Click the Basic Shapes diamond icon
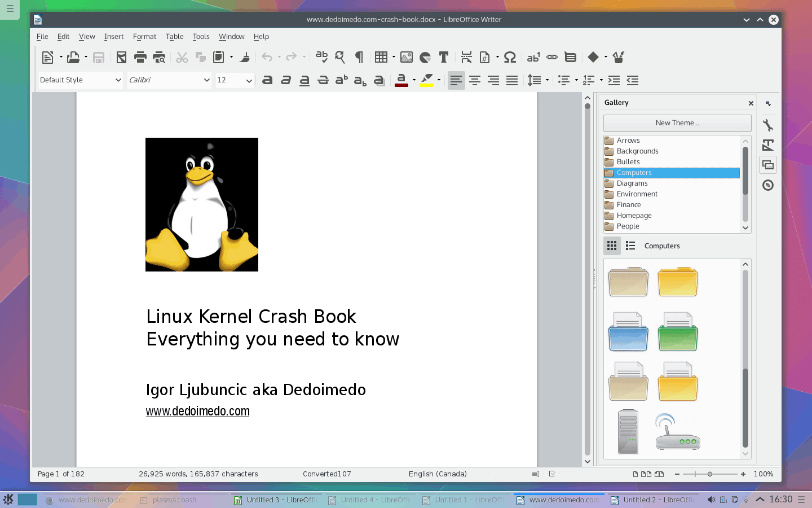Screen dimensions: 812x508 [x=593, y=57]
